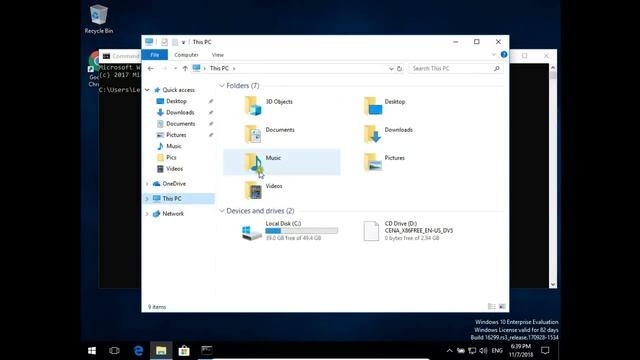This screenshot has width=640, height=360.
Task: Select Downloads in Quick access
Action: 180,113
